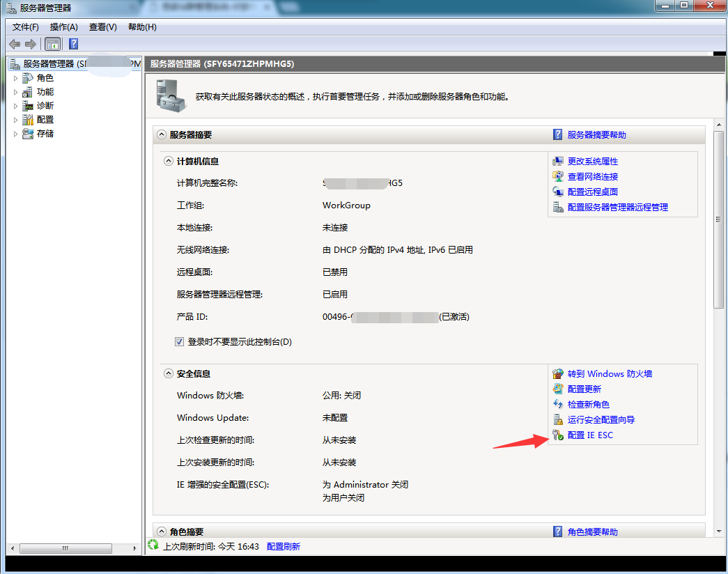
Task: Click the 配置更新 link
Action: coord(584,389)
